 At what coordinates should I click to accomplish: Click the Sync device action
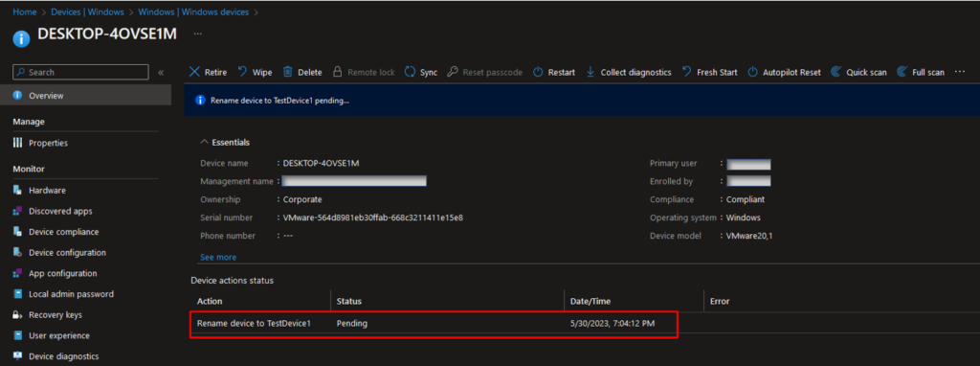tap(421, 72)
